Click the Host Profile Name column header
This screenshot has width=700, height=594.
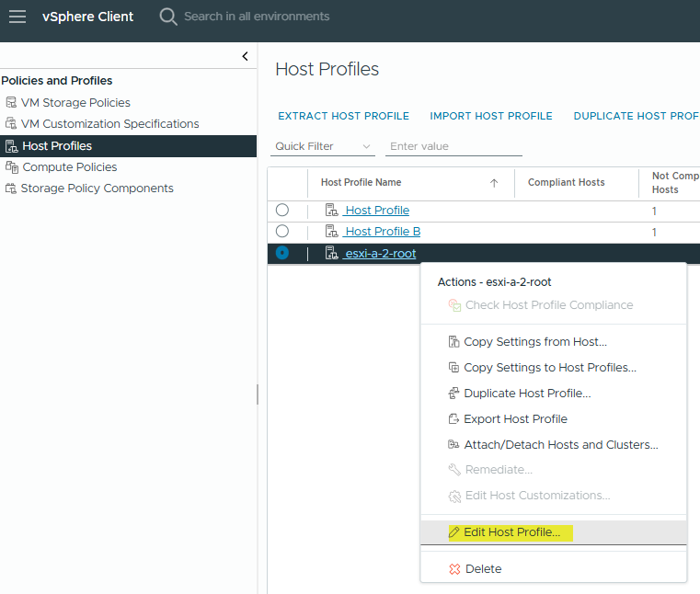coord(361,182)
